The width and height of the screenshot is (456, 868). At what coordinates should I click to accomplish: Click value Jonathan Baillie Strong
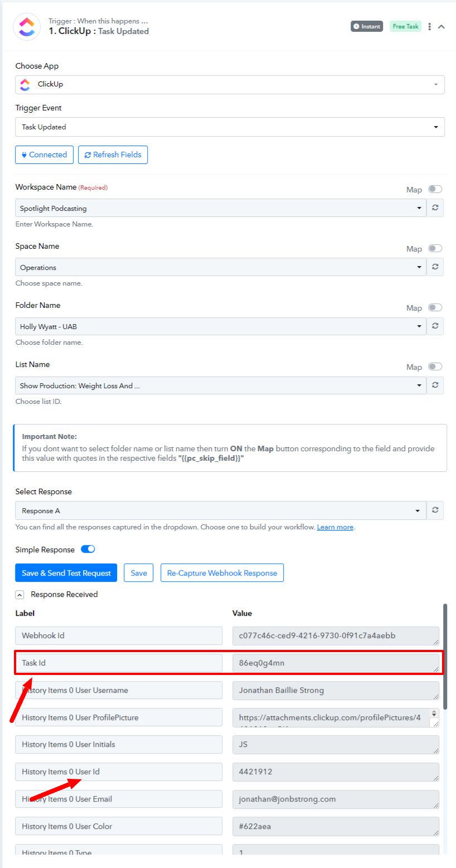pyautogui.click(x=336, y=690)
